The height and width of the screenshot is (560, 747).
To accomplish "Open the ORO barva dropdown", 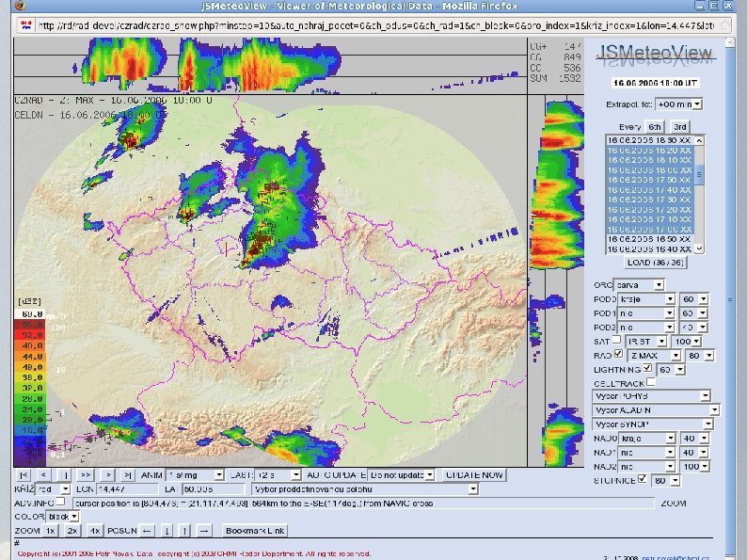I will (x=639, y=285).
